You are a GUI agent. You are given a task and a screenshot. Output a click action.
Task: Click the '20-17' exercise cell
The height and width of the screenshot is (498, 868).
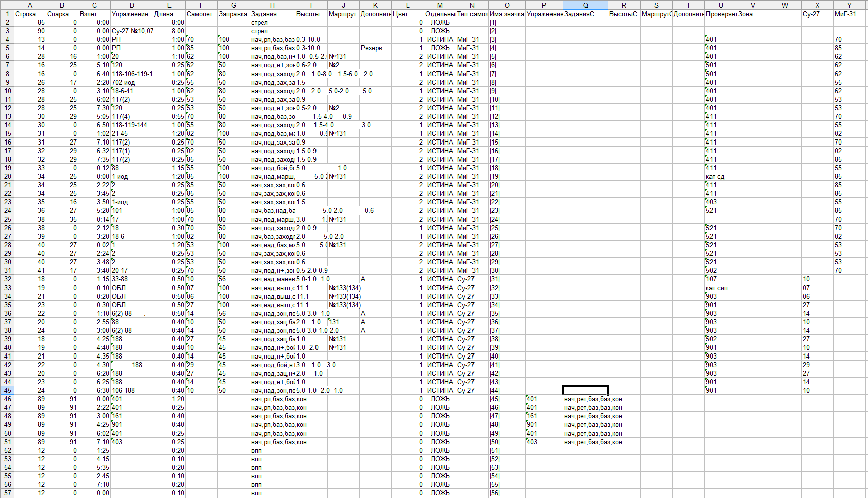132,270
